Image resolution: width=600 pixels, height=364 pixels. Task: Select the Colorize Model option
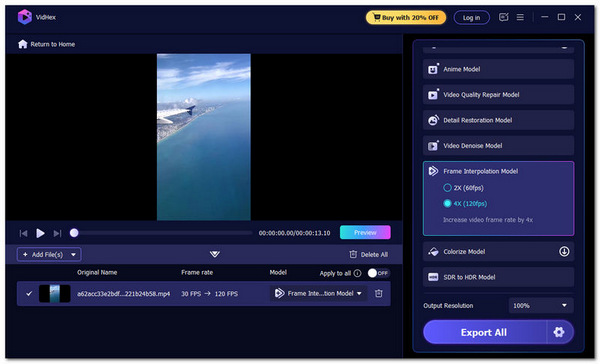point(498,251)
